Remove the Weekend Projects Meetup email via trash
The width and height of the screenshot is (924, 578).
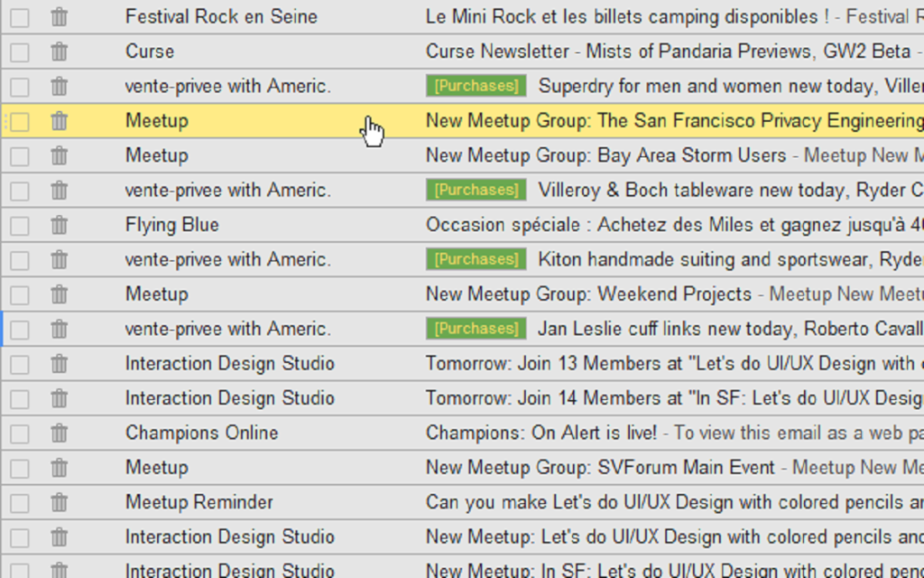(x=60, y=294)
